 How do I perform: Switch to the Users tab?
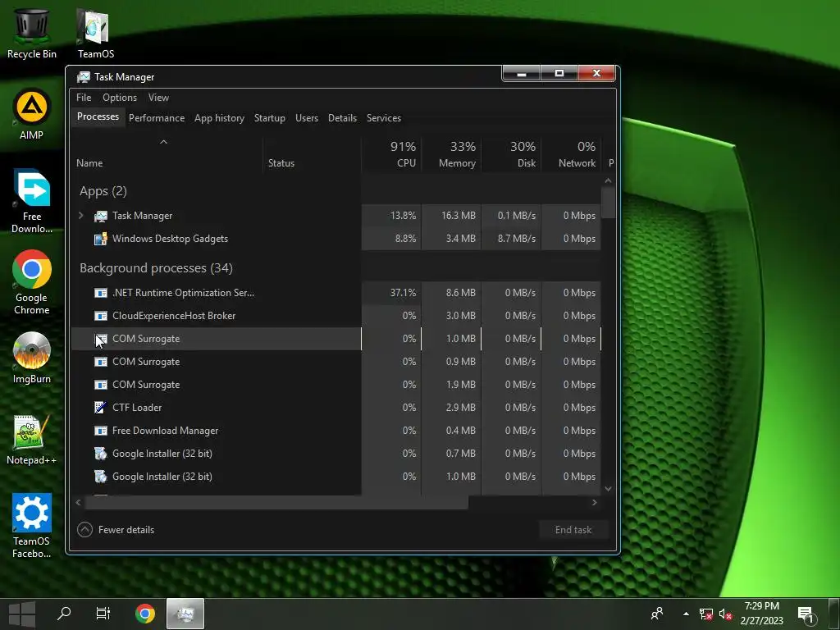point(307,118)
